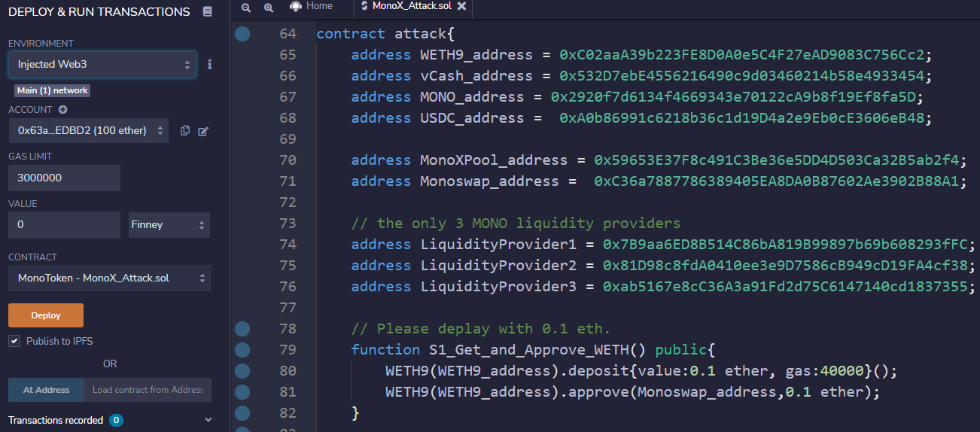Viewport: 980px width, 432px height.
Task: Zoom out the editor font
Action: pos(246,7)
